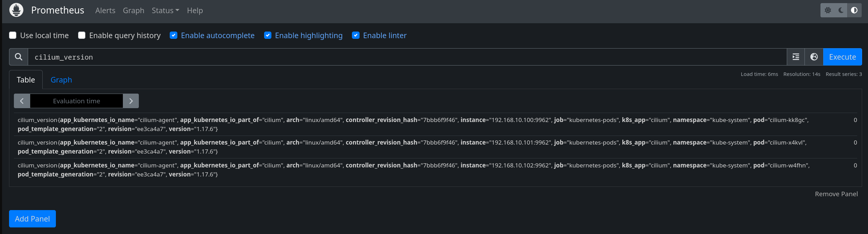The image size is (868, 234).
Task: Format the expression with the indent icon
Action: click(796, 57)
